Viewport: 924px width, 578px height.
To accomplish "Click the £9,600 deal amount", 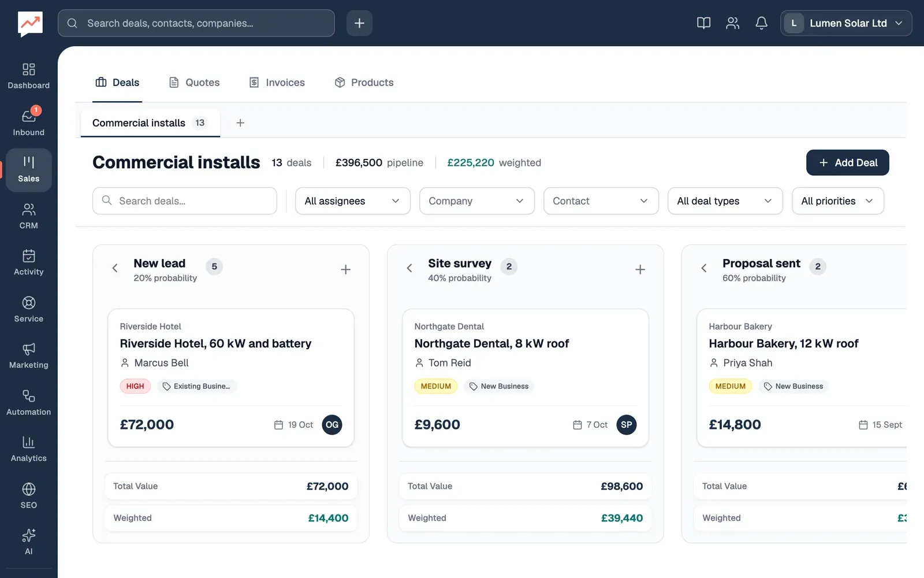I will coord(437,425).
